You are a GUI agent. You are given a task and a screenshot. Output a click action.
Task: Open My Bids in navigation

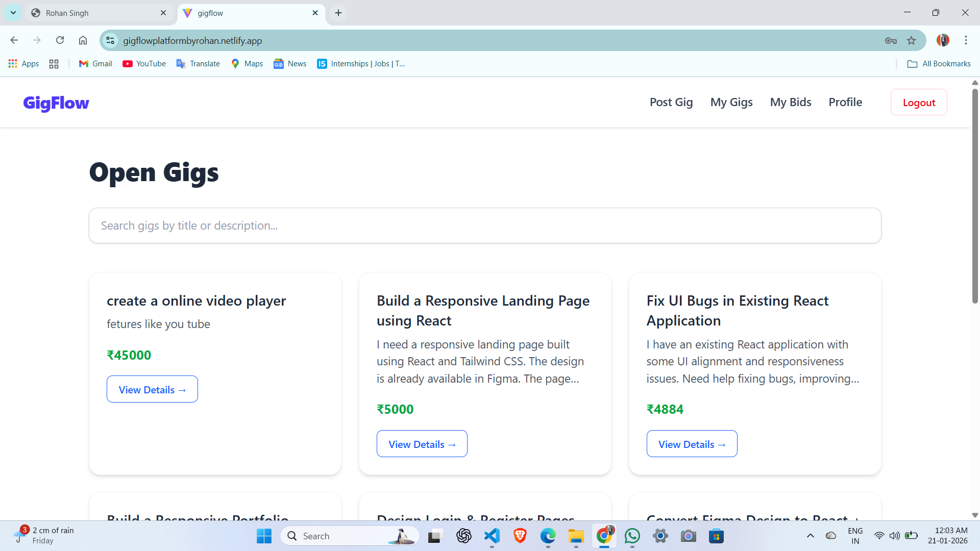tap(791, 102)
